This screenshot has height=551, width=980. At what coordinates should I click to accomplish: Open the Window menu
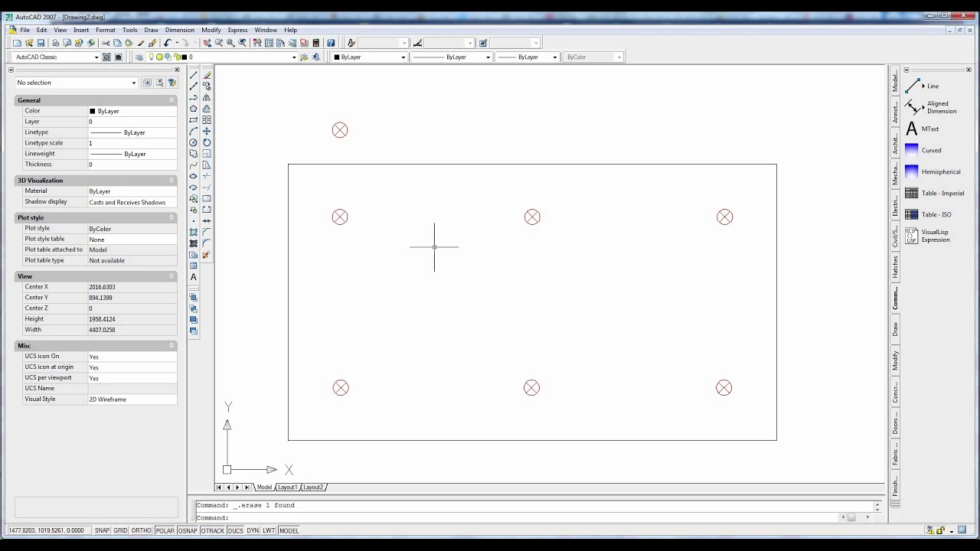[266, 30]
